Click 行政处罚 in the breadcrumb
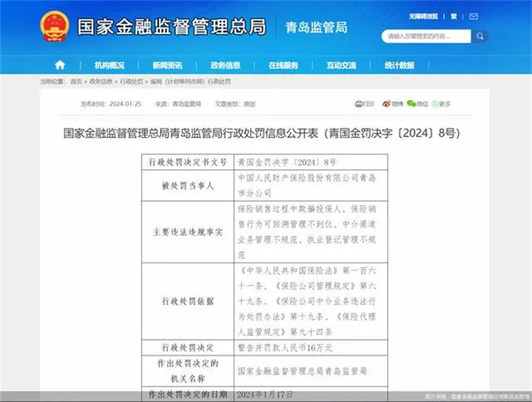Screen dimensions: 532x402 coord(132,81)
